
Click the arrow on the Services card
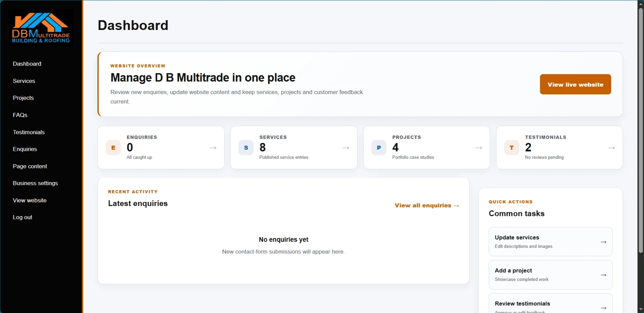coord(346,148)
